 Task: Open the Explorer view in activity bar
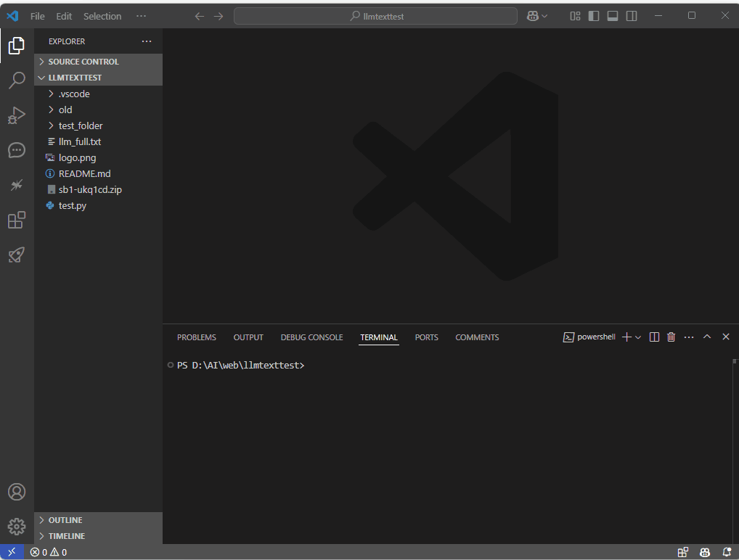[x=17, y=46]
